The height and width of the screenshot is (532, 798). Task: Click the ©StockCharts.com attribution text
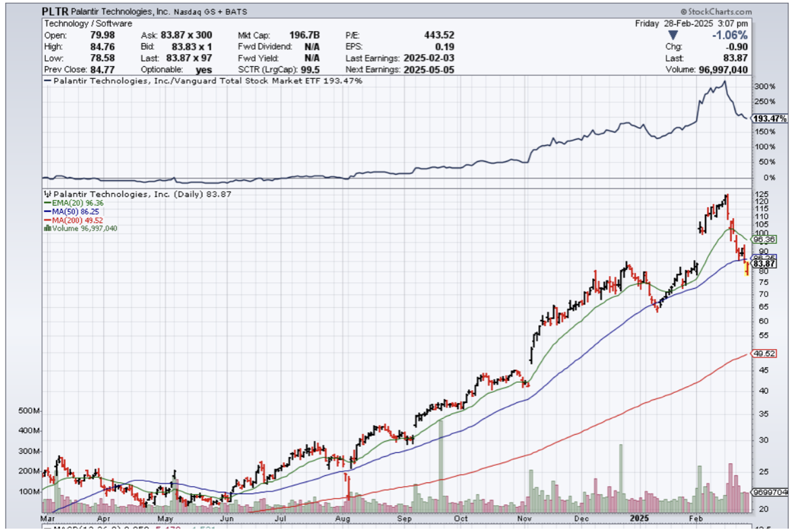(x=716, y=11)
